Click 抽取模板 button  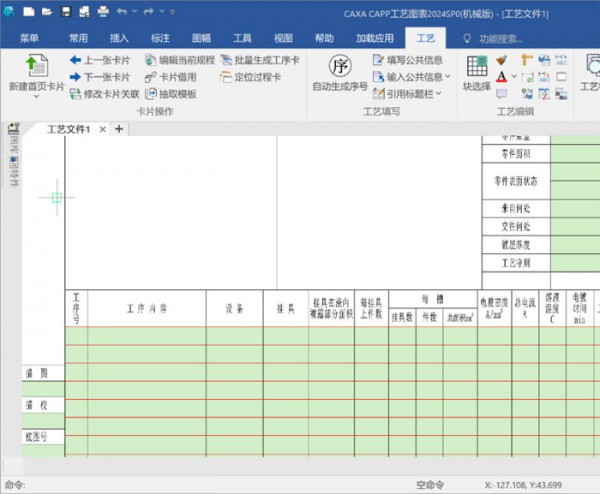pos(171,94)
